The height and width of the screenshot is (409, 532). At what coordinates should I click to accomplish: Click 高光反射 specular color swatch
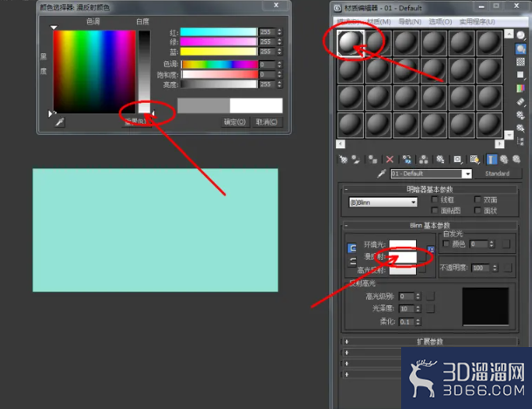pyautogui.click(x=402, y=270)
